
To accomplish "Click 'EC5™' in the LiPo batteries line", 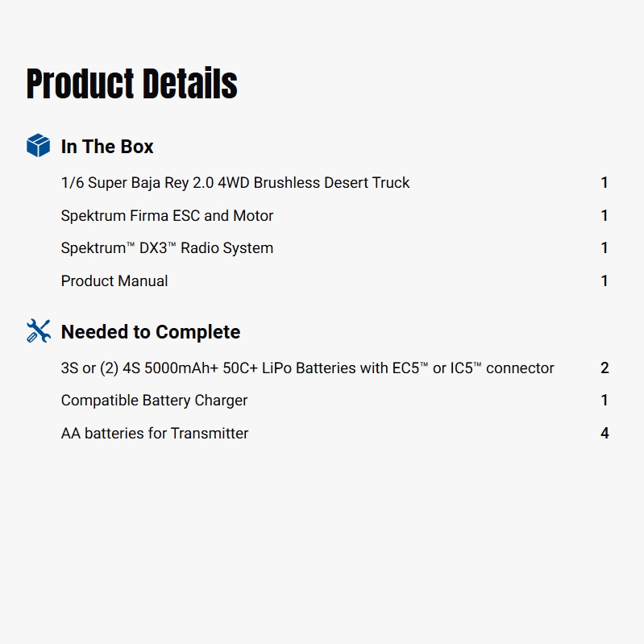I will point(405,368).
